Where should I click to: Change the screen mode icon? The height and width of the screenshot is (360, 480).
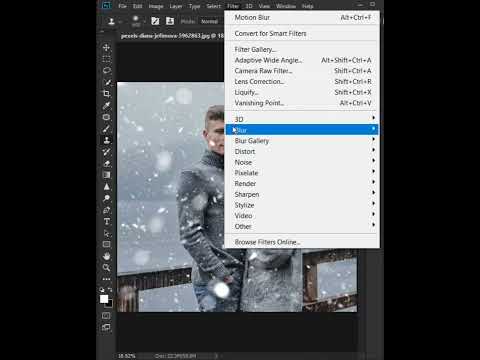(x=106, y=327)
